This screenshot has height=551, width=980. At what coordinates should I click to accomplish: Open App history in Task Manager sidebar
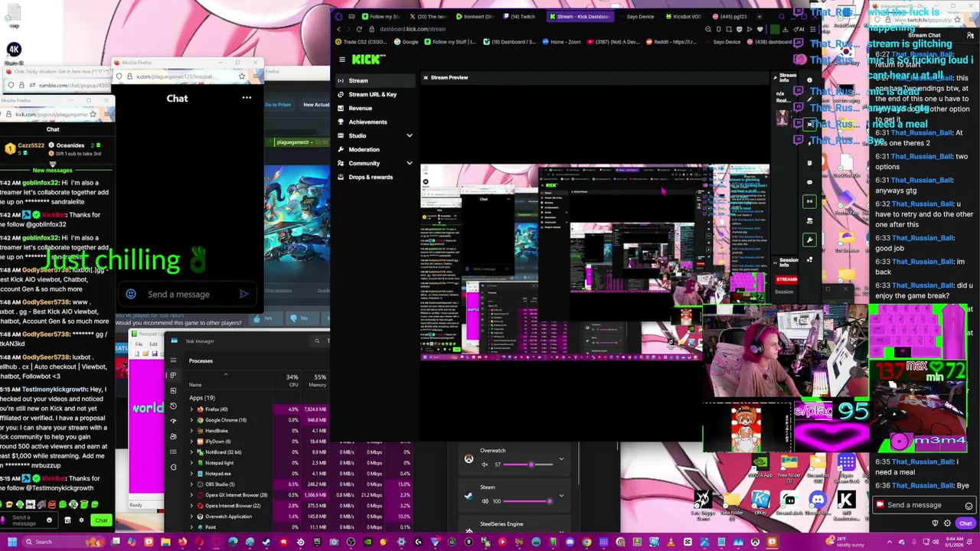coord(173,406)
